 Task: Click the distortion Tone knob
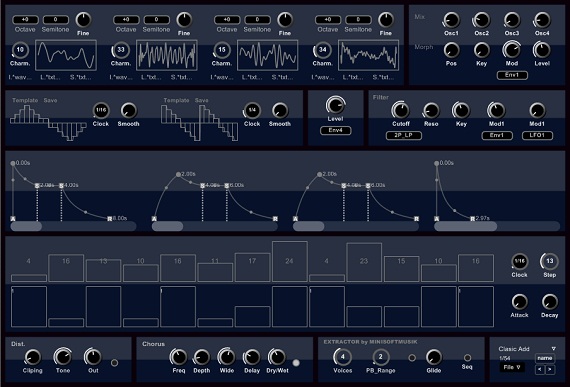63,358
